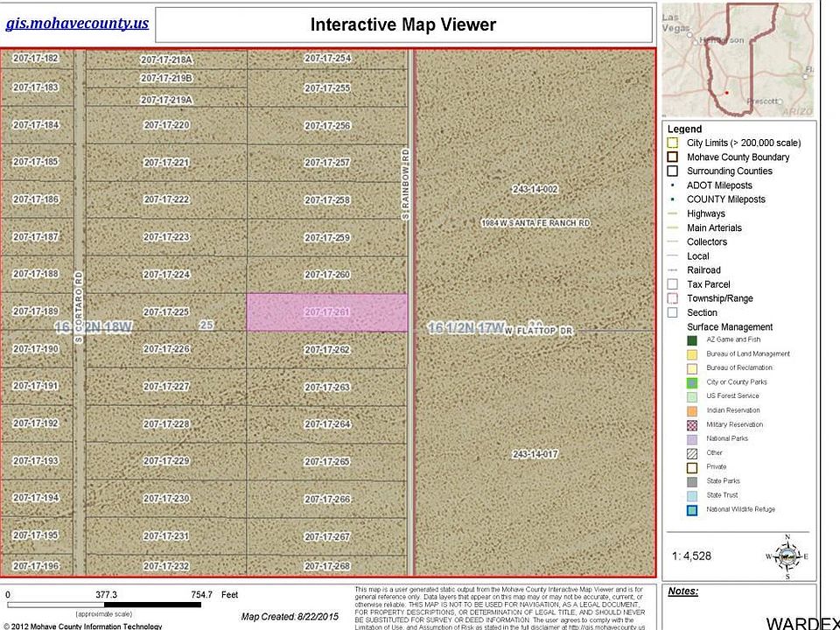Image resolution: width=840 pixels, height=630 pixels.
Task: Click the compass rose icon
Action: [787, 556]
